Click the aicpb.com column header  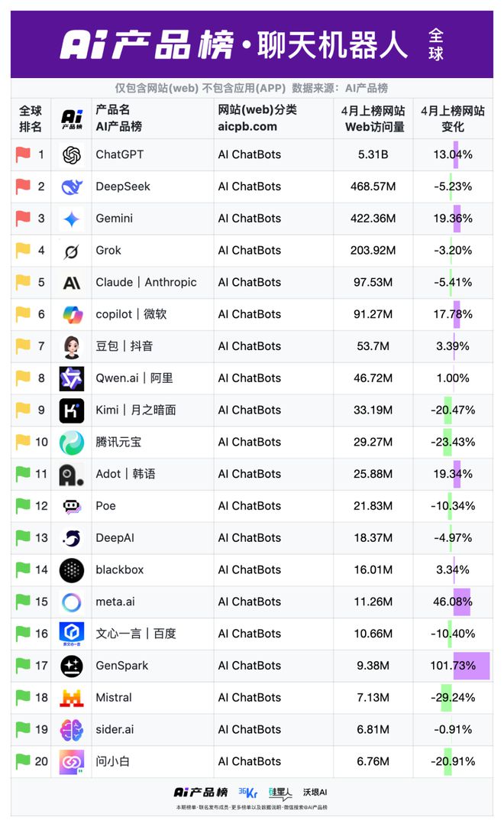coord(247,127)
